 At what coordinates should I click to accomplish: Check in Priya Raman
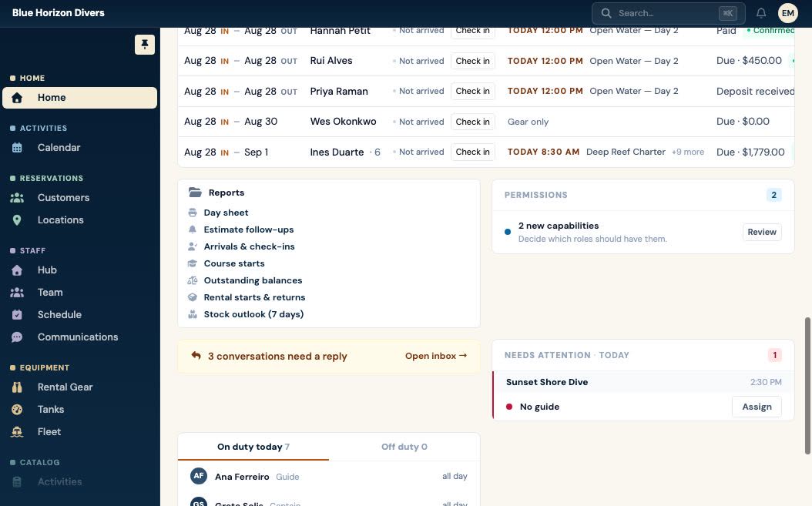[x=473, y=91]
